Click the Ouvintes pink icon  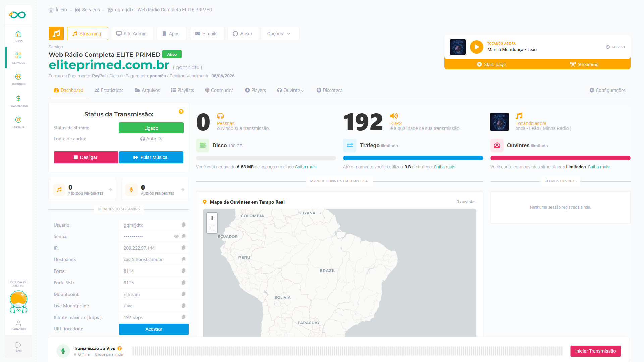[497, 145]
